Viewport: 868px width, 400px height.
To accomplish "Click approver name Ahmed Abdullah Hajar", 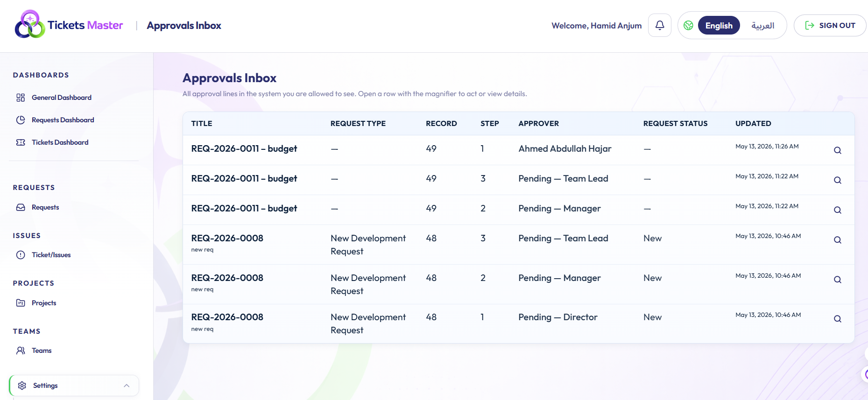I will point(565,148).
